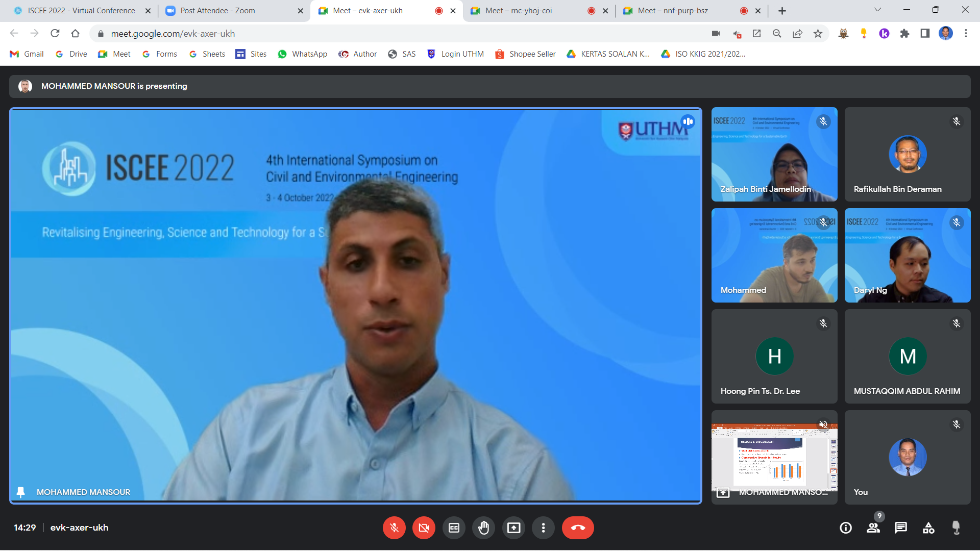
Task: Switch to ISCEE 2022 Virtual Conference tab
Action: [82, 10]
